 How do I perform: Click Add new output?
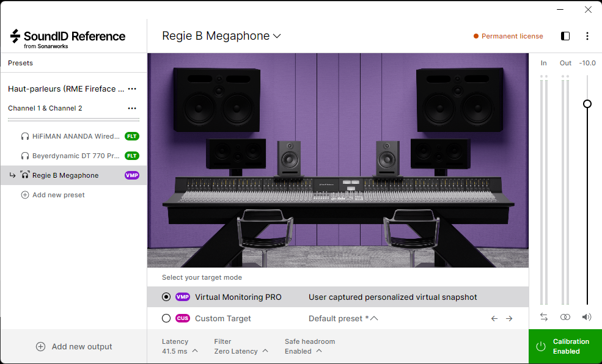click(74, 347)
